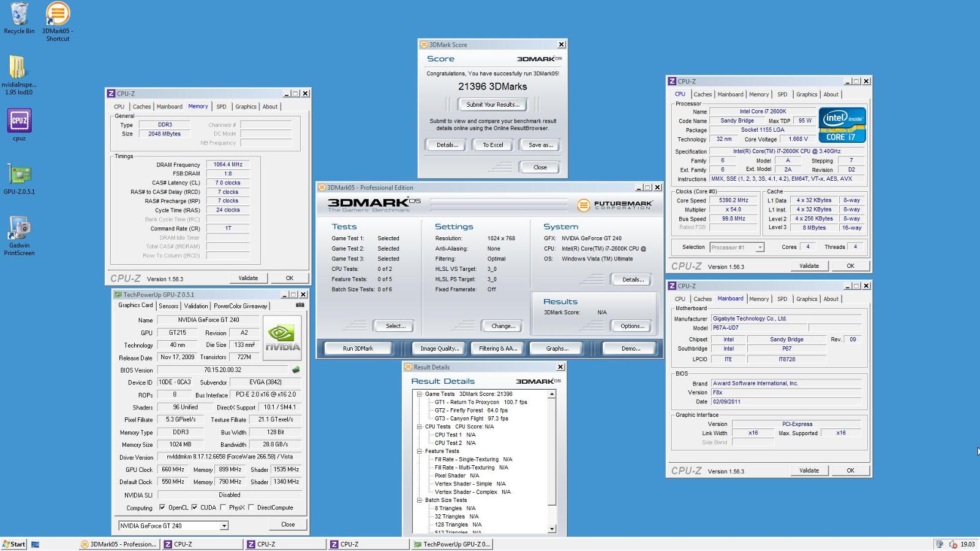Click Change button under Settings
980x551 pixels.
pos(503,326)
